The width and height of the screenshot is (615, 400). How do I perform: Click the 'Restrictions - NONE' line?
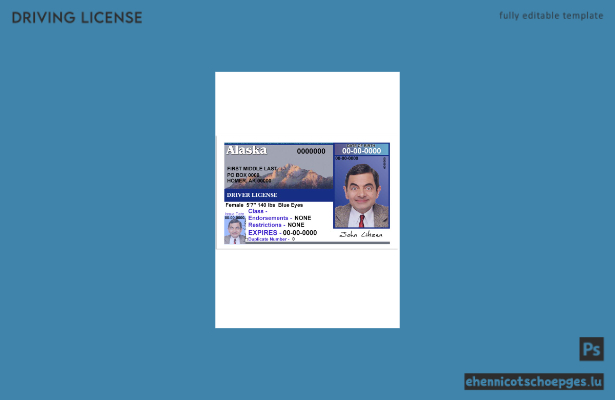point(276,225)
